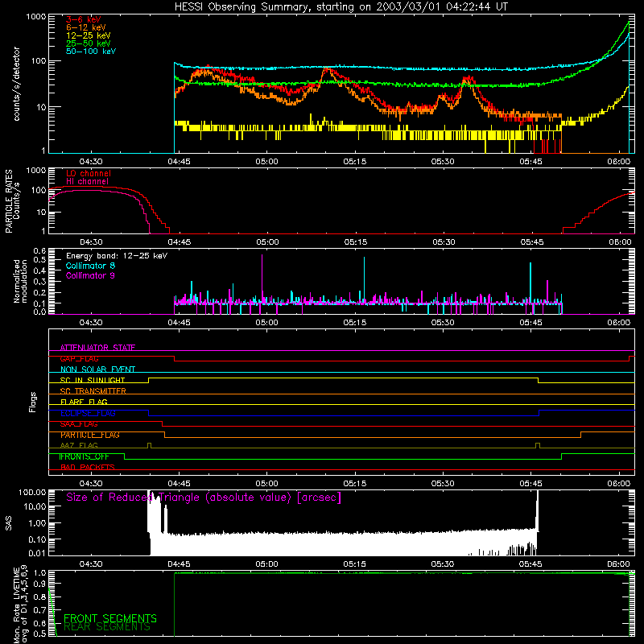Click the PARTICLE_FLAG rising edge near 05:53

pos(580,435)
